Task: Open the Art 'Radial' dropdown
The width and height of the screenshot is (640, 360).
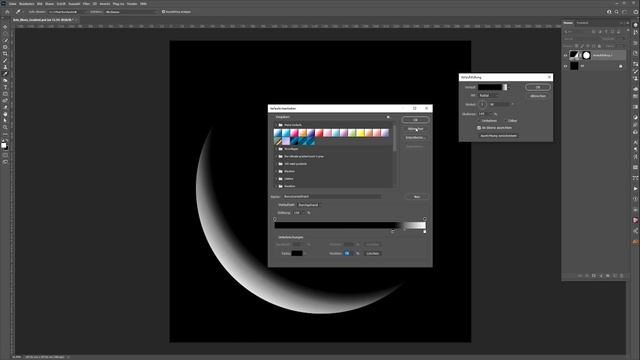Action: point(489,96)
